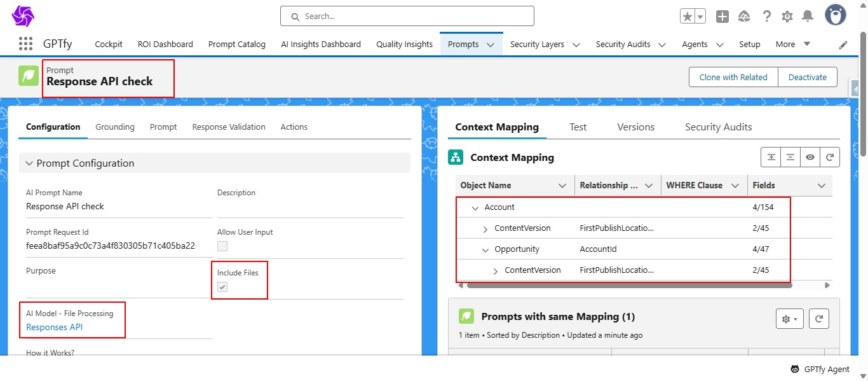868x381 pixels.
Task: Collapse the Prompt Configuration section
Action: coord(29,163)
